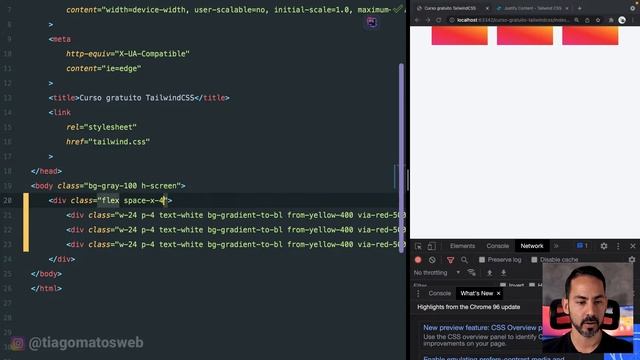
Task: Click the share icon in the address bar
Action: [587, 20]
